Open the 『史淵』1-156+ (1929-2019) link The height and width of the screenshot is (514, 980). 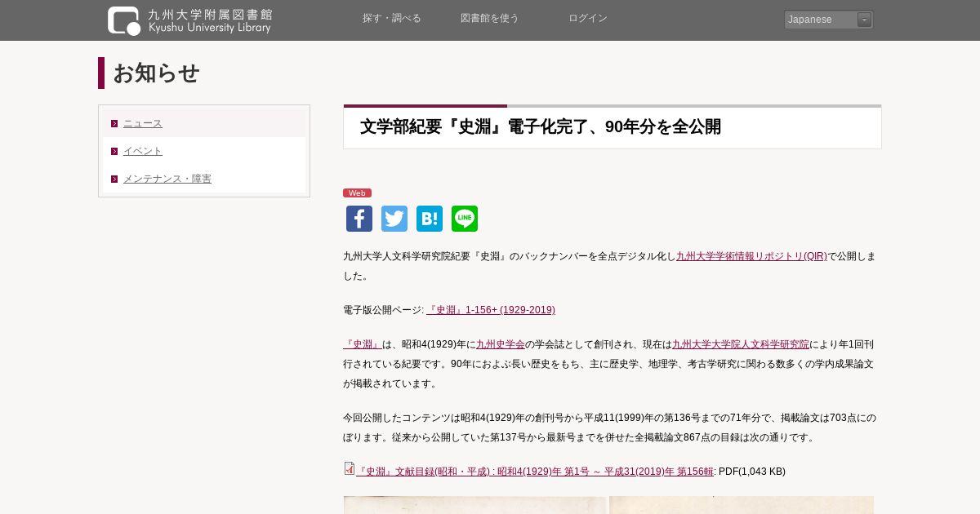tap(491, 310)
